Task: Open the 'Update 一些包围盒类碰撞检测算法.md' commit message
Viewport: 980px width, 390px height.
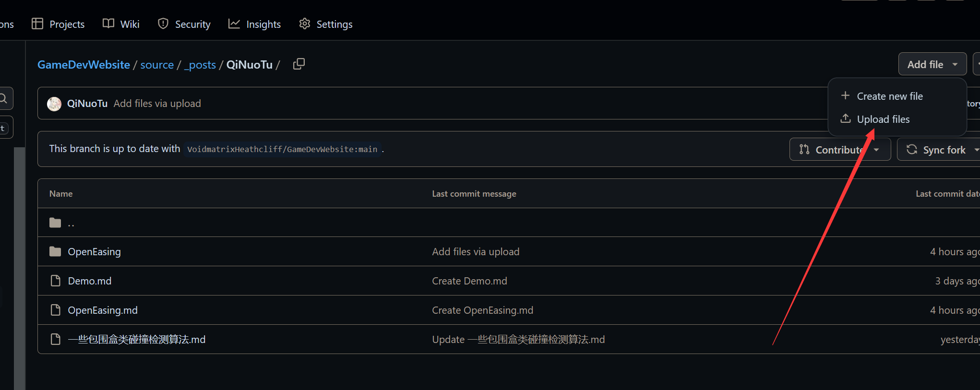Action: click(518, 339)
